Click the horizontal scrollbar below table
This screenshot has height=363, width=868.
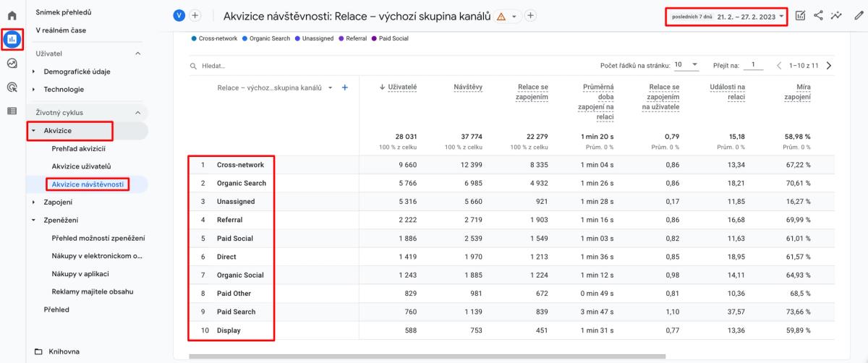click(x=427, y=356)
